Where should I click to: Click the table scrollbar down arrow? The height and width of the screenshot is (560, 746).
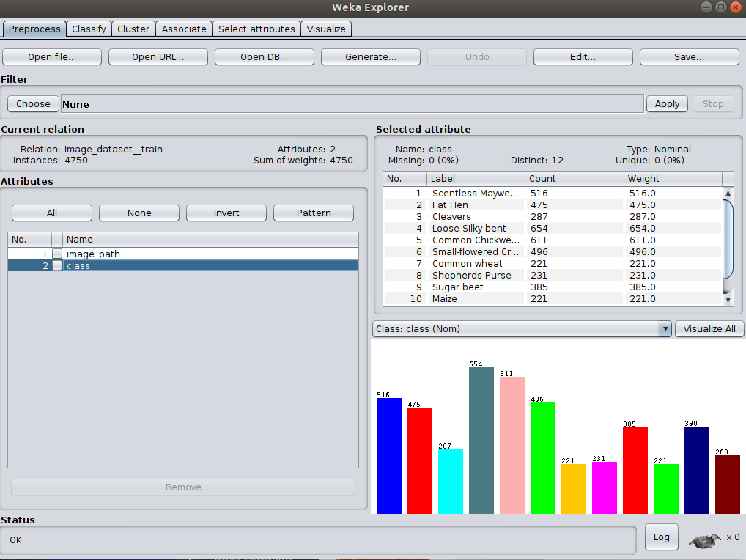[x=728, y=300]
